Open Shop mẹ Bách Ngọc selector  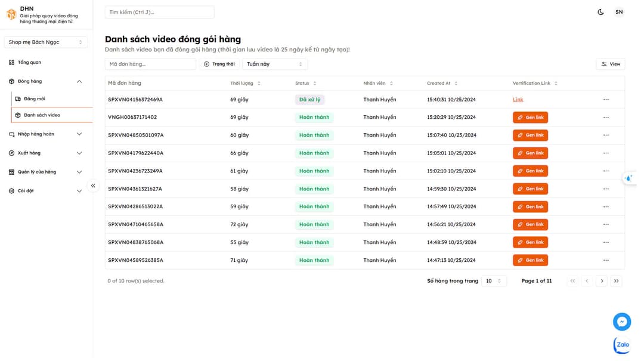(46, 42)
